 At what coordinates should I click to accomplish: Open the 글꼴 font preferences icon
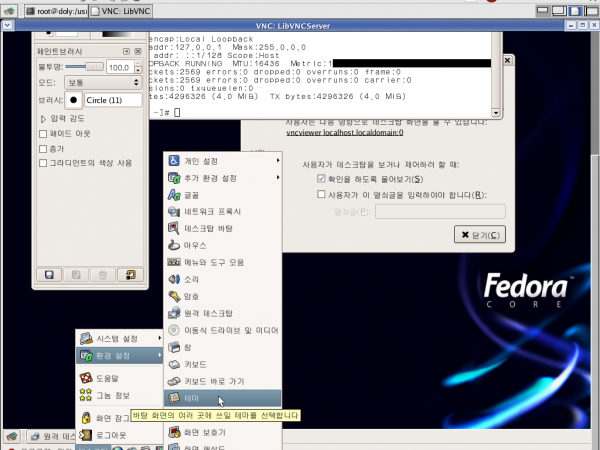click(x=174, y=195)
